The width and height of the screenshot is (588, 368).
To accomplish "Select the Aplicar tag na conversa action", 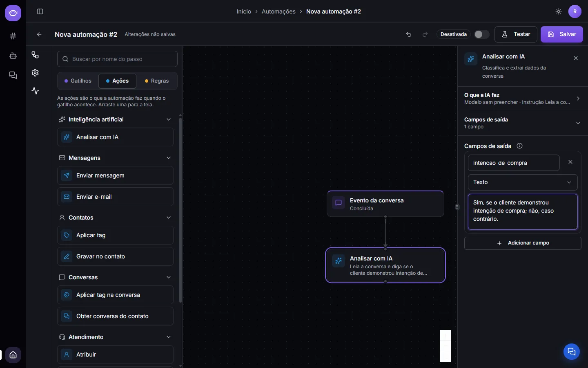I will (116, 295).
